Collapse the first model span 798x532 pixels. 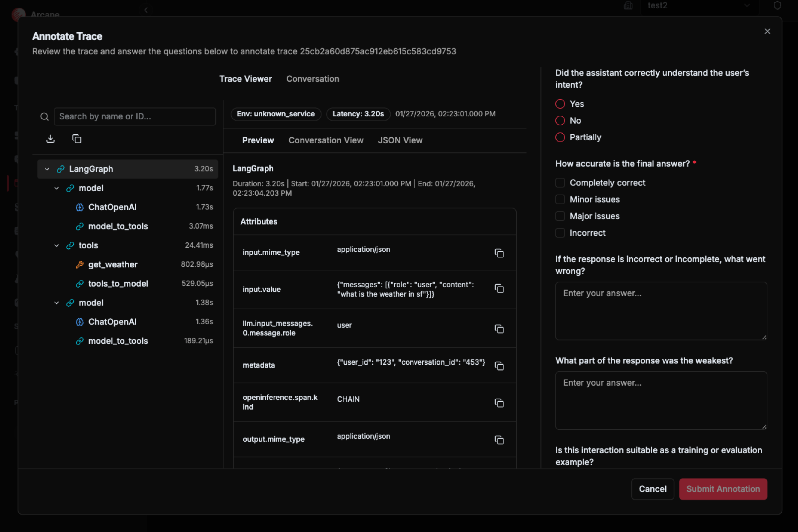click(x=57, y=188)
